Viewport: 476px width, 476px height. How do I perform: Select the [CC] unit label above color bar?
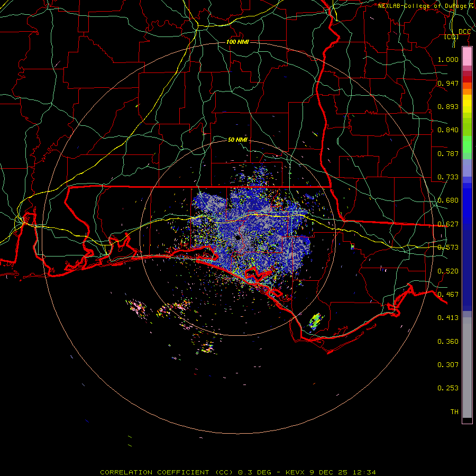(x=452, y=36)
